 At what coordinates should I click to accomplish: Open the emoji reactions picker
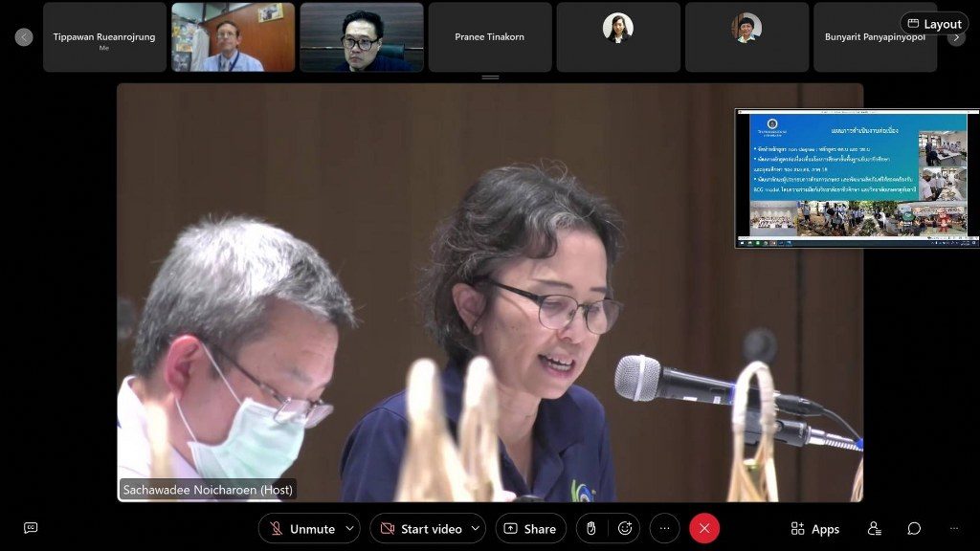pyautogui.click(x=625, y=528)
